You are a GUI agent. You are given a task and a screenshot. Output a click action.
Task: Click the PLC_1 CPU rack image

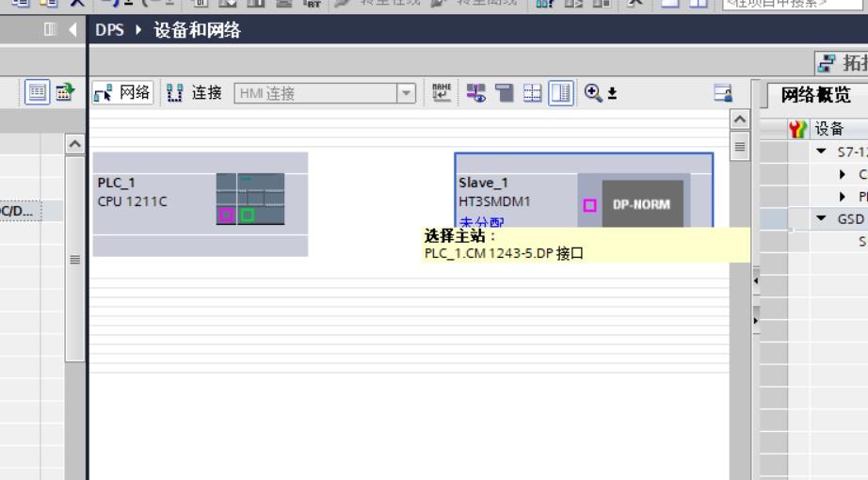tap(250, 200)
